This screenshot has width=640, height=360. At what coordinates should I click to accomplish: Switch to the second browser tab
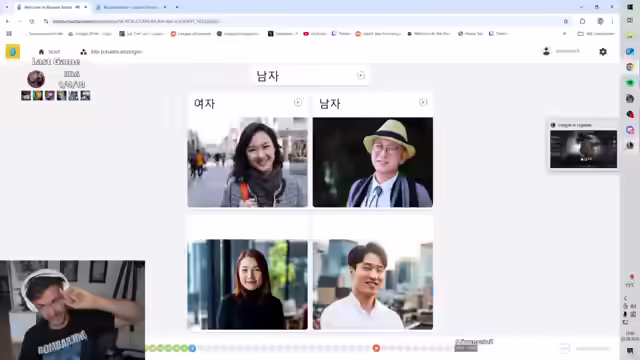point(130,7)
